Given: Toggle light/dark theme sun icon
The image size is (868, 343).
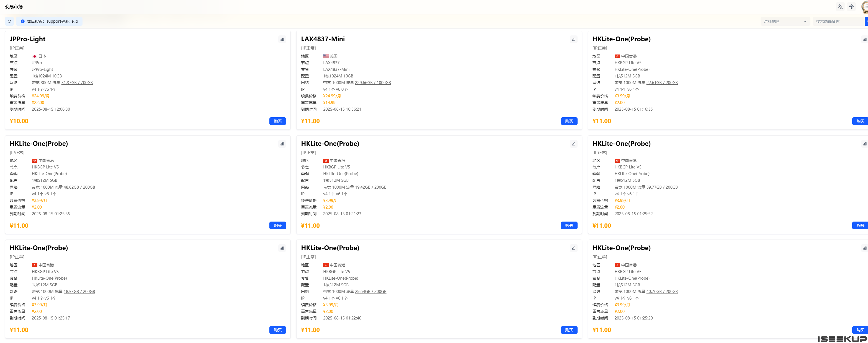Looking at the screenshot, I should coord(851,7).
